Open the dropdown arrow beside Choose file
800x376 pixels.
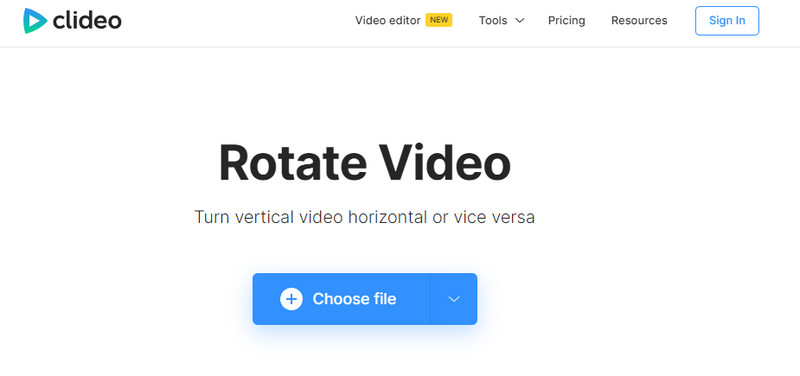(x=454, y=299)
